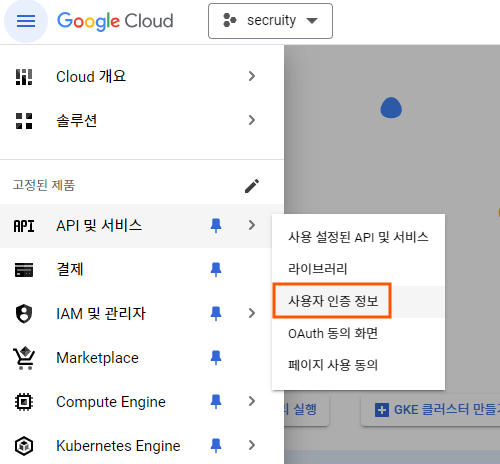This screenshot has width=500, height=464.
Task: Expand IAM 및 관리자 chevron
Action: 252,313
